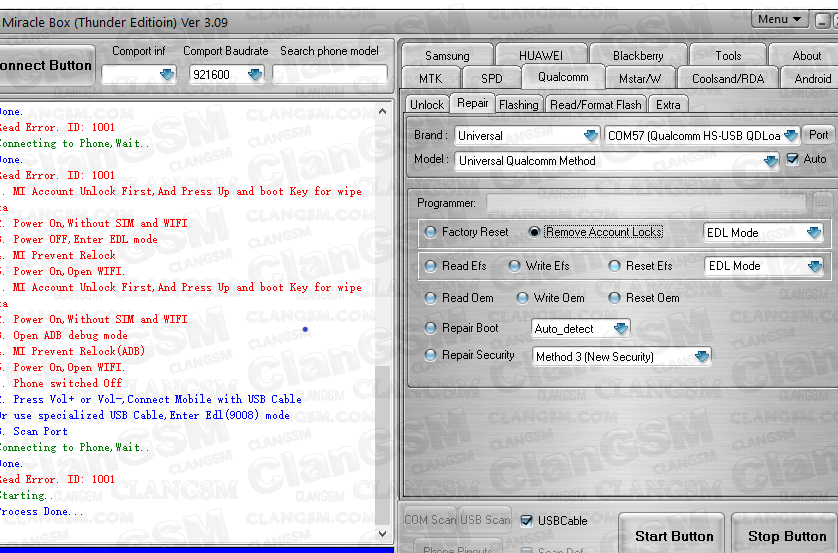
Task: Open the Comport inf dropdown arrow
Action: [x=167, y=74]
